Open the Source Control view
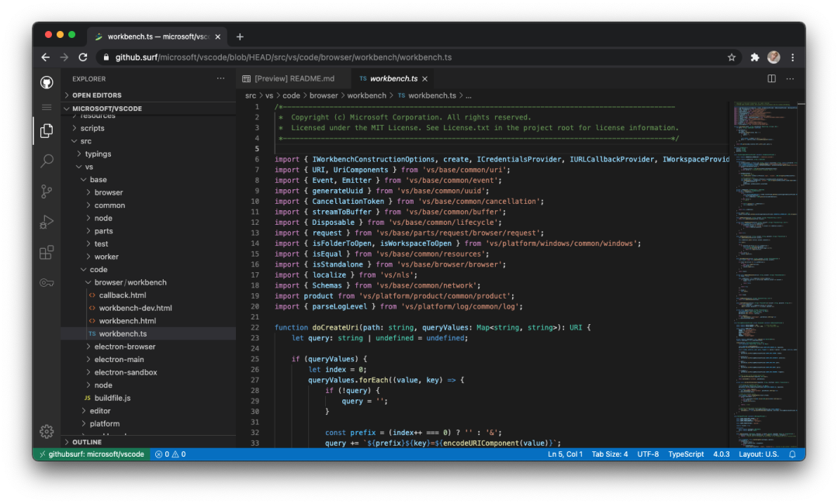The height and width of the screenshot is (504, 838). [x=47, y=192]
